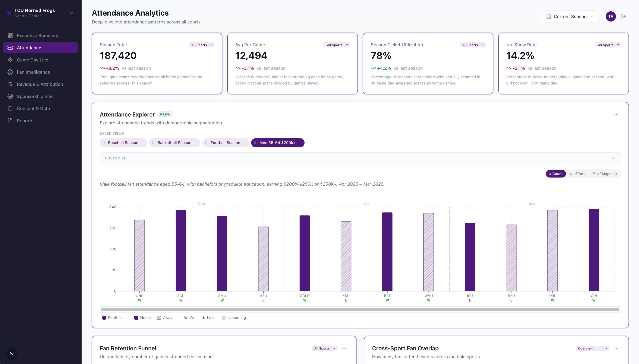Click the ISU game bar
639x364 pixels.
click(x=470, y=257)
